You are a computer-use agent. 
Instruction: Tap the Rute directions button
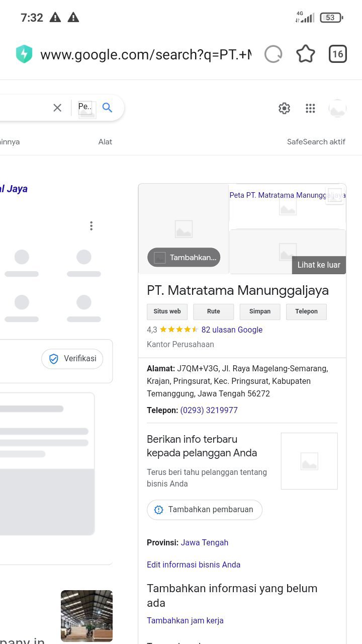(x=214, y=311)
